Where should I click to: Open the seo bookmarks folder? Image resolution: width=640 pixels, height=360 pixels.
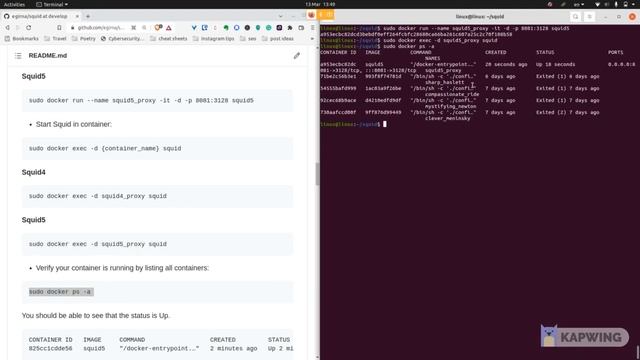[x=248, y=38]
